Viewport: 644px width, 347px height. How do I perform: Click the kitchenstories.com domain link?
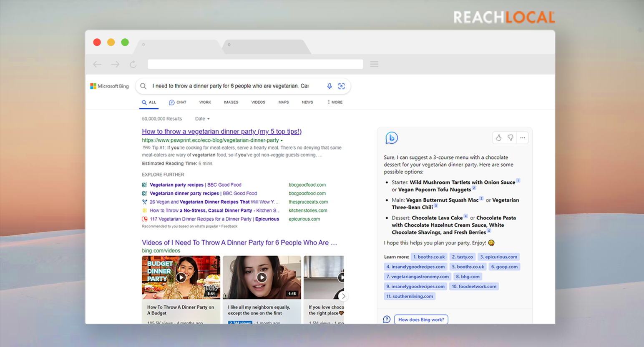pyautogui.click(x=308, y=210)
